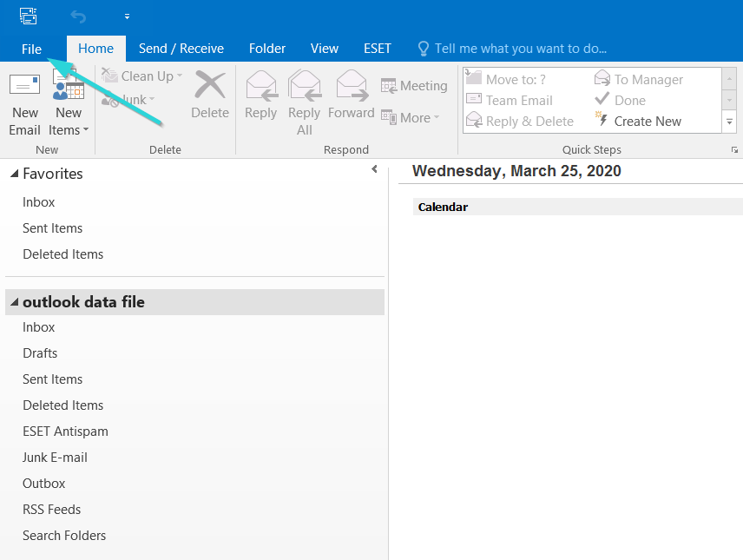
Task: Open the ESET ribbon tab
Action: coord(378,49)
